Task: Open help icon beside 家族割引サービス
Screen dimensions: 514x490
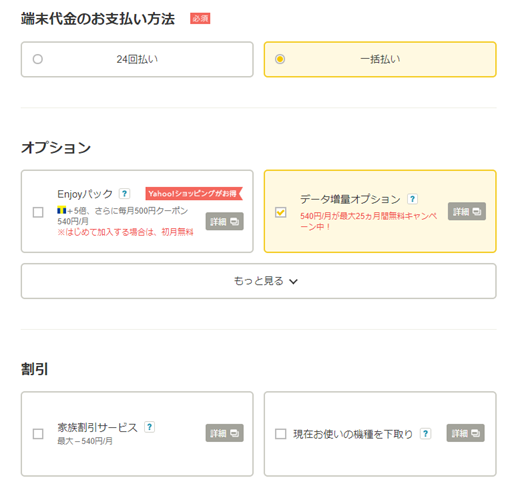Action: point(149,427)
